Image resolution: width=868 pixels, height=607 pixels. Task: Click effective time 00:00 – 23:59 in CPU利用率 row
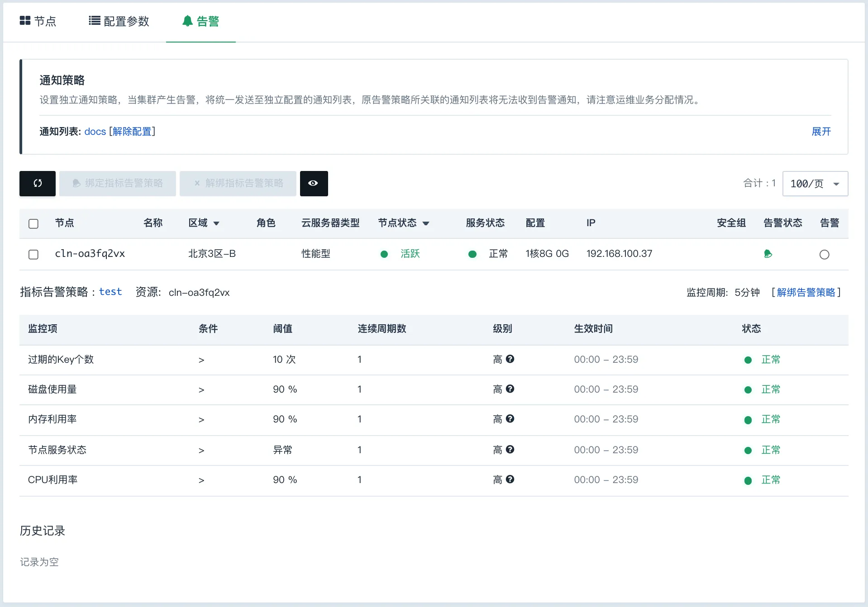(x=606, y=480)
